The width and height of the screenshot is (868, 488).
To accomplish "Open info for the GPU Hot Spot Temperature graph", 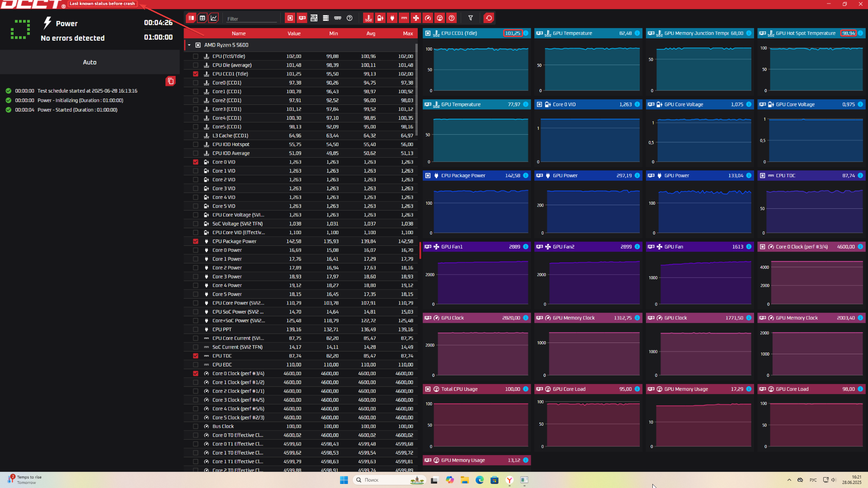I will tap(860, 33).
